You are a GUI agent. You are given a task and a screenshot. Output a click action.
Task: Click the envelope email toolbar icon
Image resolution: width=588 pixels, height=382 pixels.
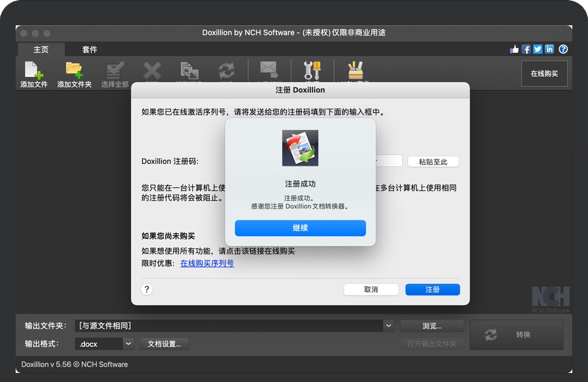(268, 70)
